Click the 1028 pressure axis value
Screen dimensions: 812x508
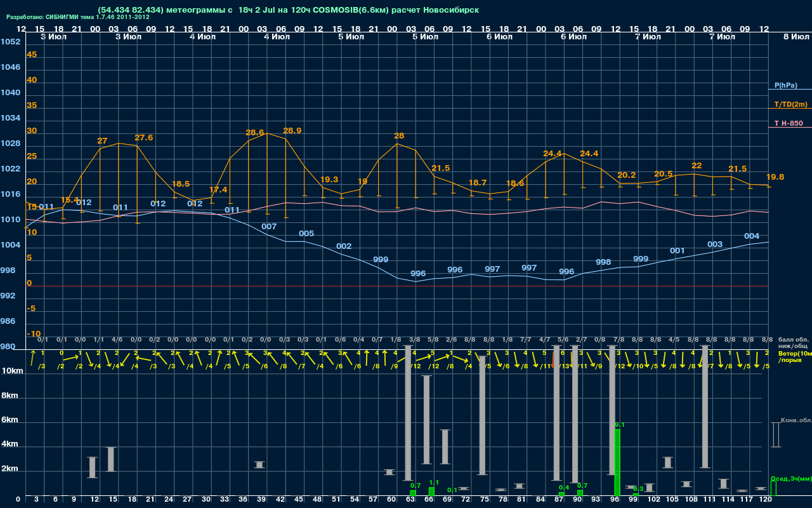coord(10,143)
